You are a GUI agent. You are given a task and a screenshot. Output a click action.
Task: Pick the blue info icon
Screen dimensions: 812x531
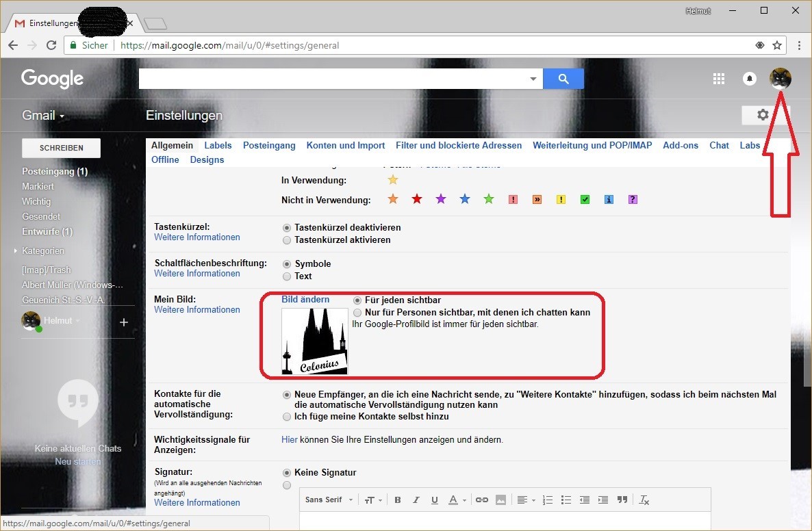click(609, 200)
